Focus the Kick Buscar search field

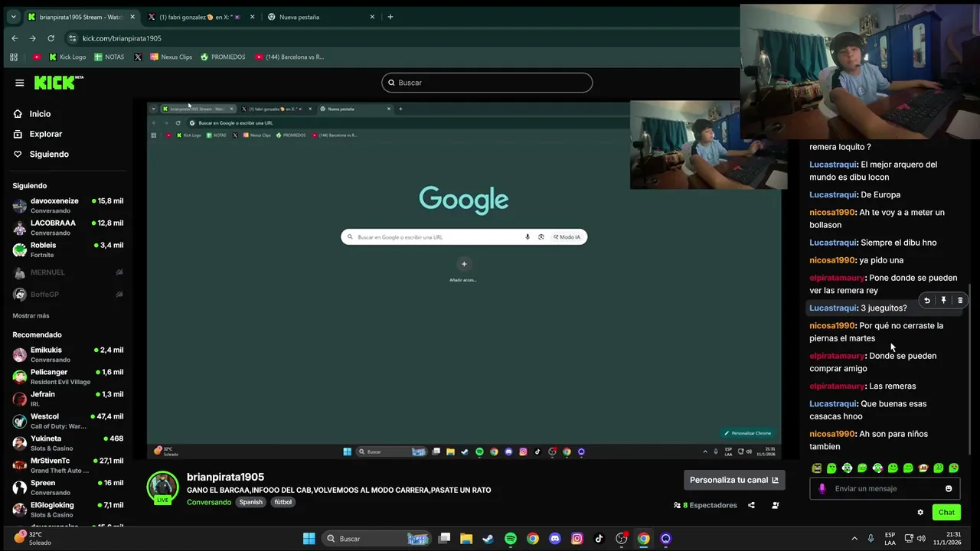tap(487, 83)
